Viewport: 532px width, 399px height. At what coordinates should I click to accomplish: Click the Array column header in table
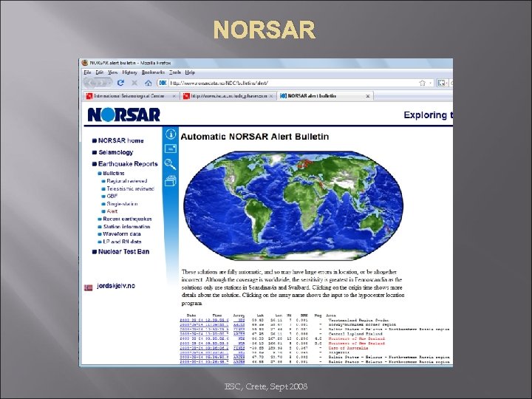[239, 316]
